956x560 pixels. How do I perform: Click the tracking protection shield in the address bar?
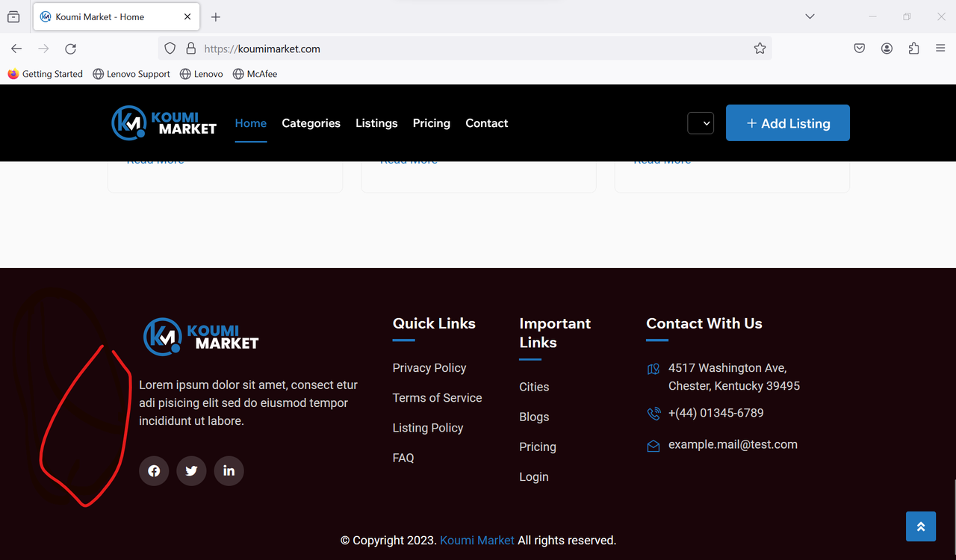170,48
